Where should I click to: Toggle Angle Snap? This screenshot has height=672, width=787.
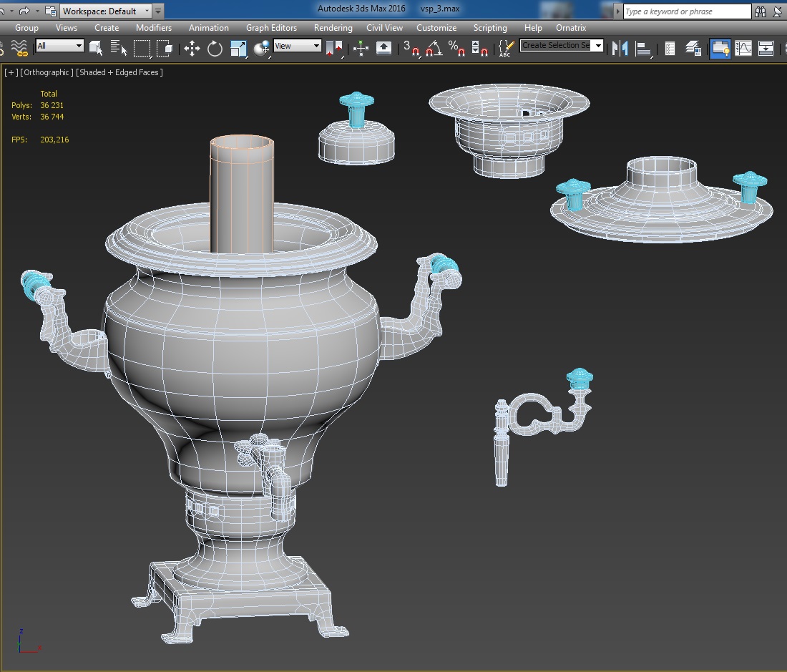point(434,49)
